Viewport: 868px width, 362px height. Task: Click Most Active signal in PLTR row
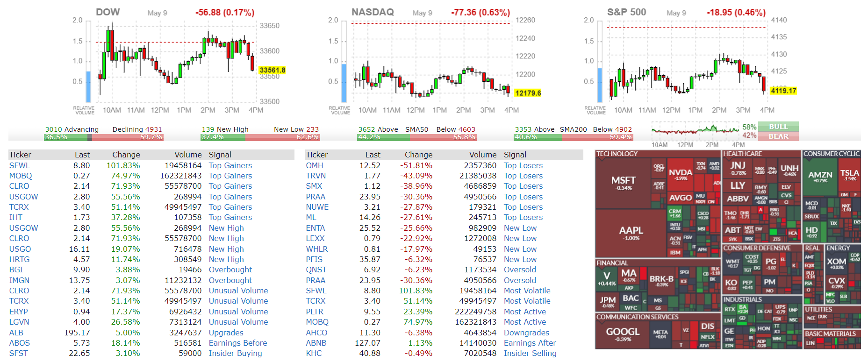coord(525,312)
